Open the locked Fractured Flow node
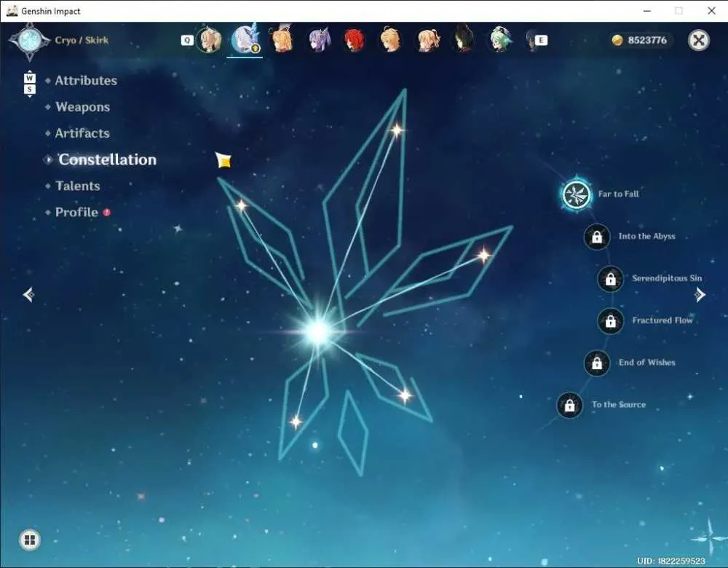The width and height of the screenshot is (728, 568). pos(610,321)
